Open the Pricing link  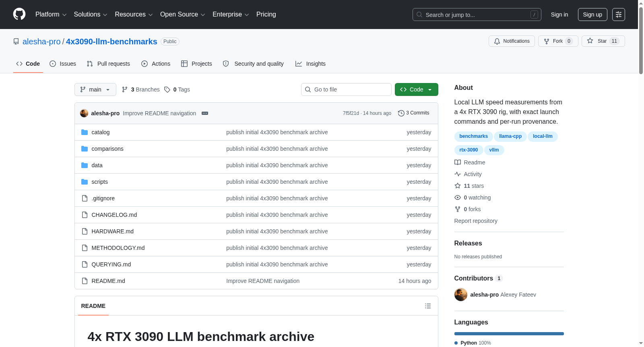[x=266, y=15]
